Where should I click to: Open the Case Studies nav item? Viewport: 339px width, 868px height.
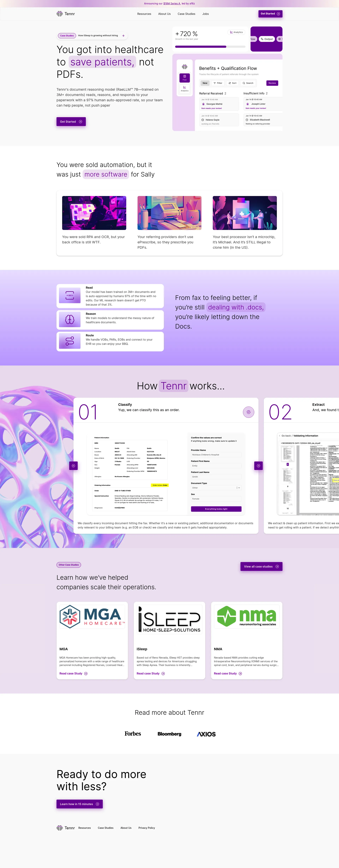tap(186, 14)
